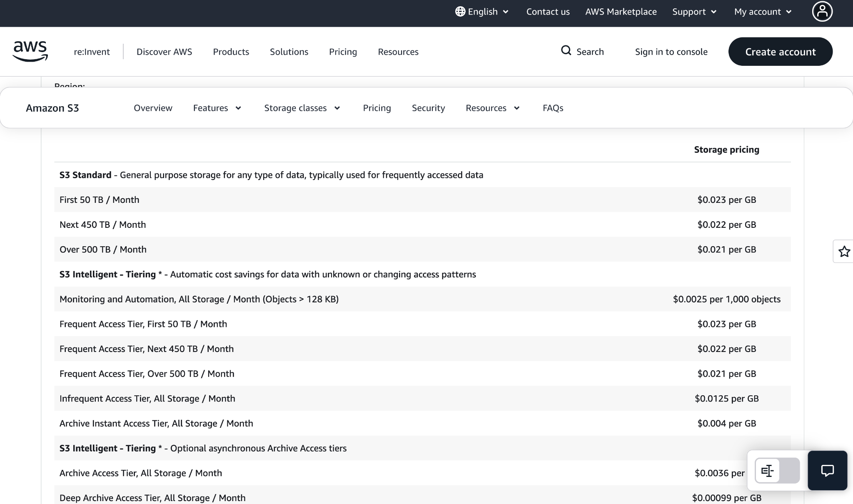Open Contact us link
The image size is (853, 504).
pos(548,12)
